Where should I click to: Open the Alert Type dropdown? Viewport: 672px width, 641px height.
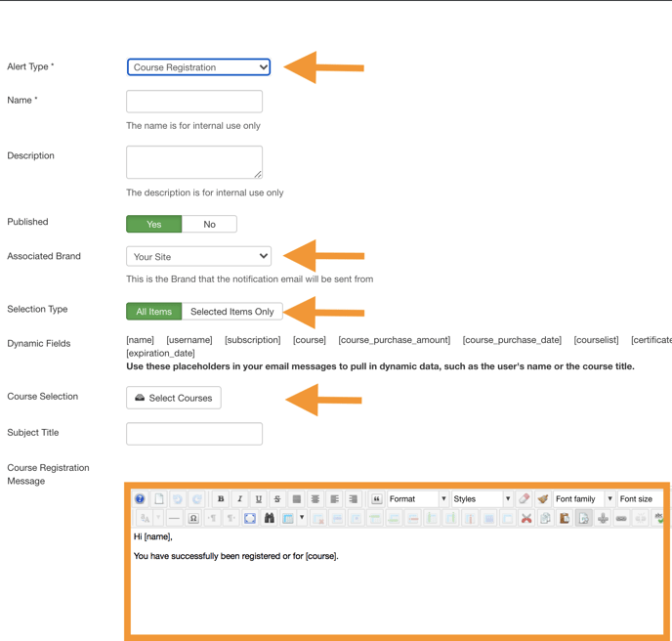coord(198,67)
